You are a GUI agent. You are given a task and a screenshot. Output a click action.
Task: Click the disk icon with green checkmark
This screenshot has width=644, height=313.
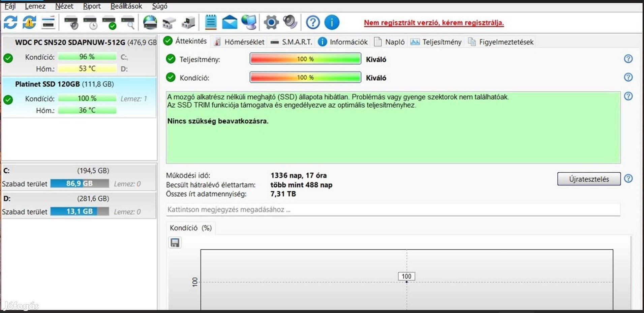tap(109, 23)
